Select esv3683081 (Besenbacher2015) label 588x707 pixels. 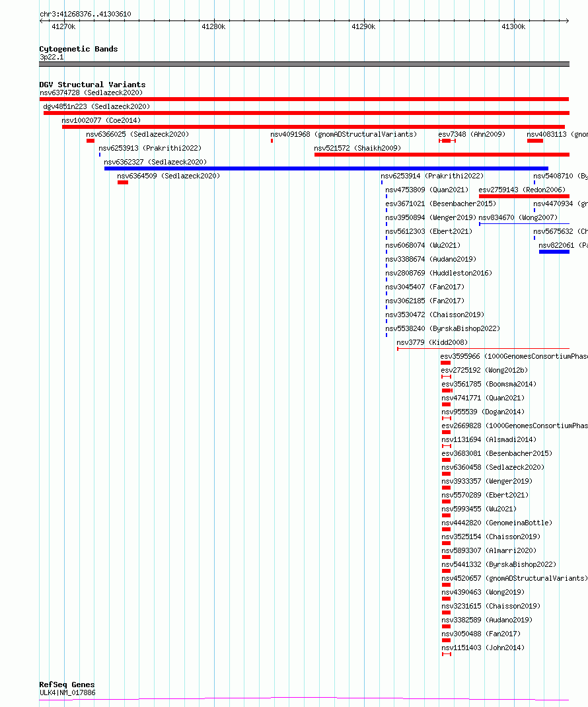[x=497, y=453]
